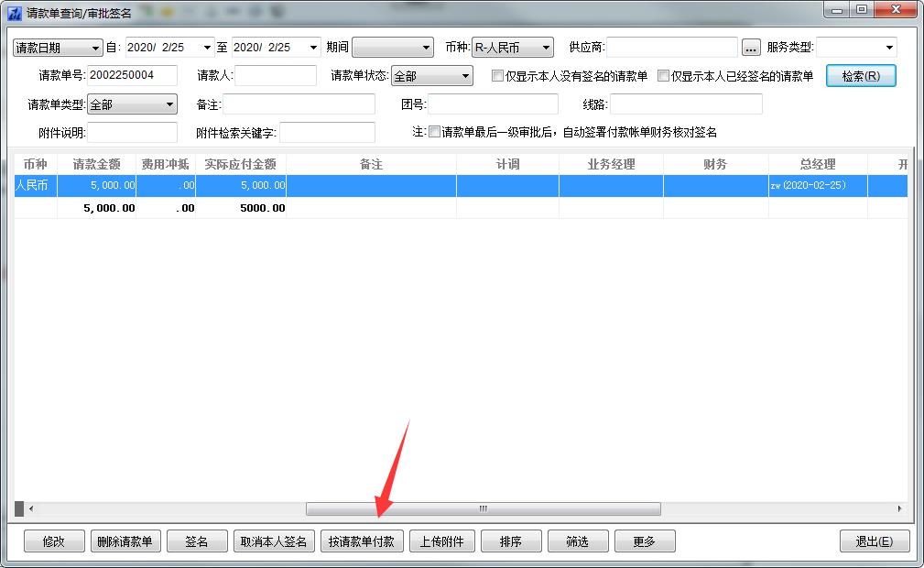This screenshot has width=924, height=568.
Task: Click the horizontal scrollbar thumb
Action: [x=483, y=508]
